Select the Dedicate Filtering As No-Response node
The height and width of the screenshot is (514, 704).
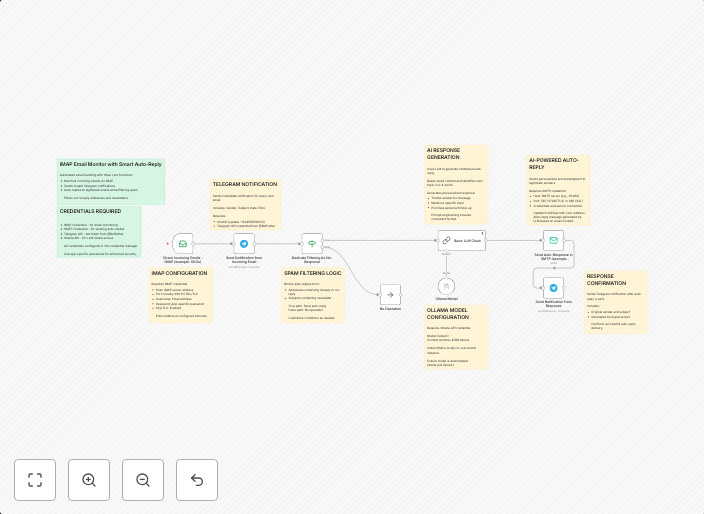point(312,243)
